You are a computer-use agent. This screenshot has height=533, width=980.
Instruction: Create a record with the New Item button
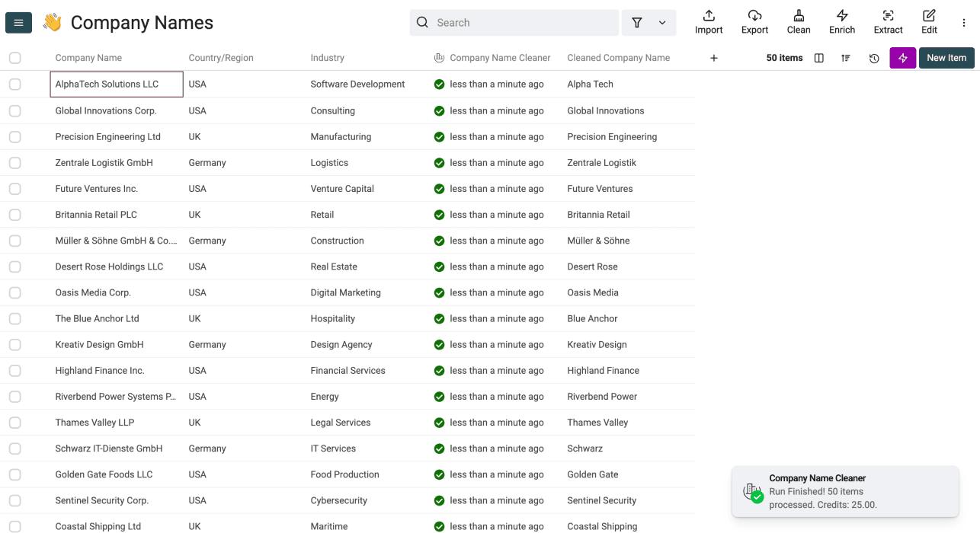pos(946,57)
